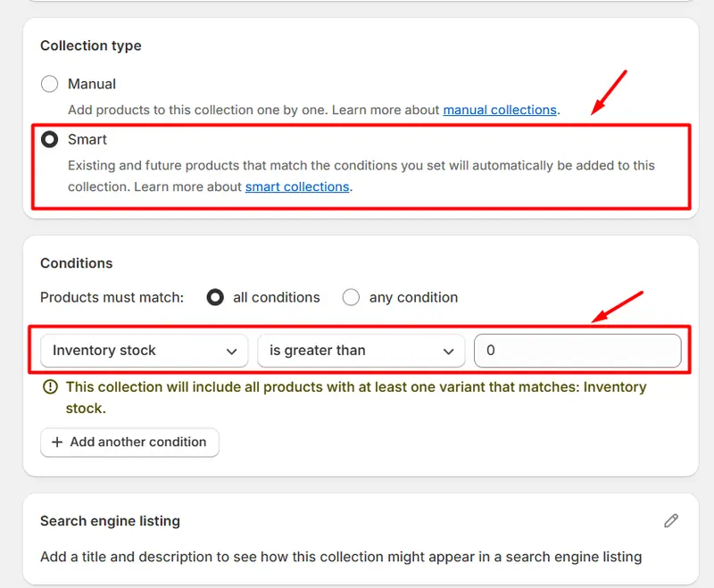Screen dimensions: 714x588
Task: Open the manual collections link
Action: 500,110
